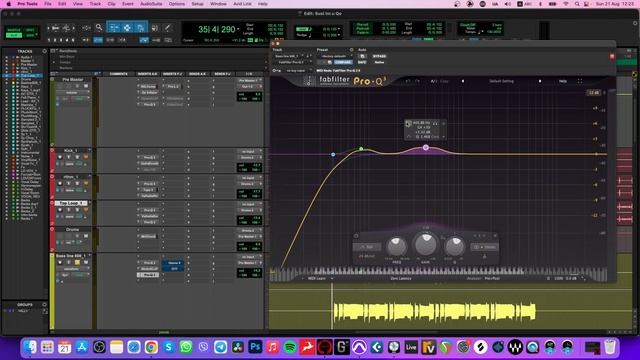Toggle record enable on Top Loop_1 track
640x360 pixels.
click(60, 210)
